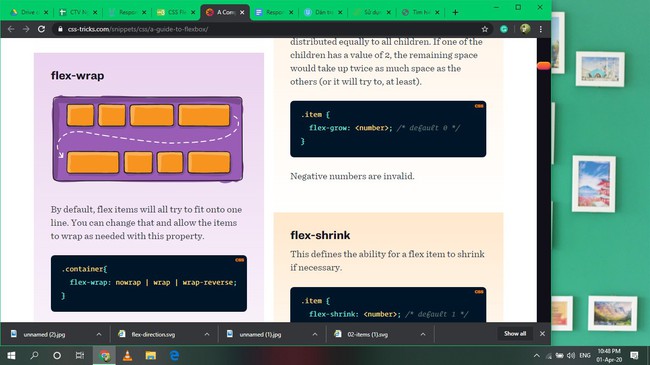Go forward in browser history

click(26, 29)
